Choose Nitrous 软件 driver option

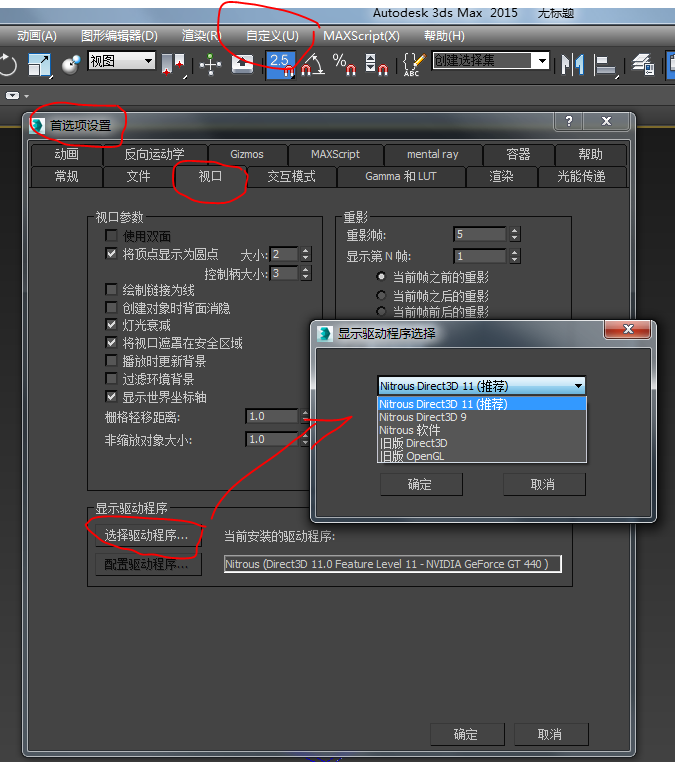(x=482, y=430)
